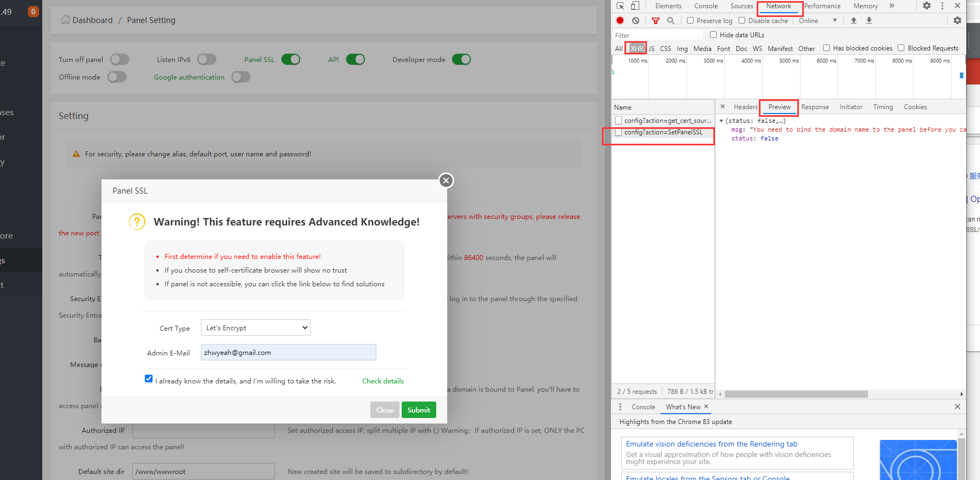Enable the Google authentication switch

(x=241, y=77)
